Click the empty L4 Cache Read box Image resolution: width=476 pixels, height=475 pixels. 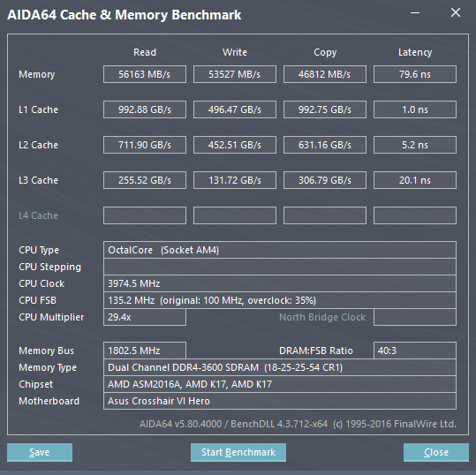click(x=145, y=215)
